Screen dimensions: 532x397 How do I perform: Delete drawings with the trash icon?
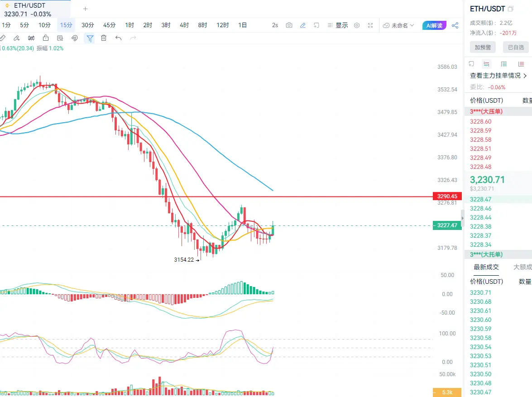pos(104,38)
